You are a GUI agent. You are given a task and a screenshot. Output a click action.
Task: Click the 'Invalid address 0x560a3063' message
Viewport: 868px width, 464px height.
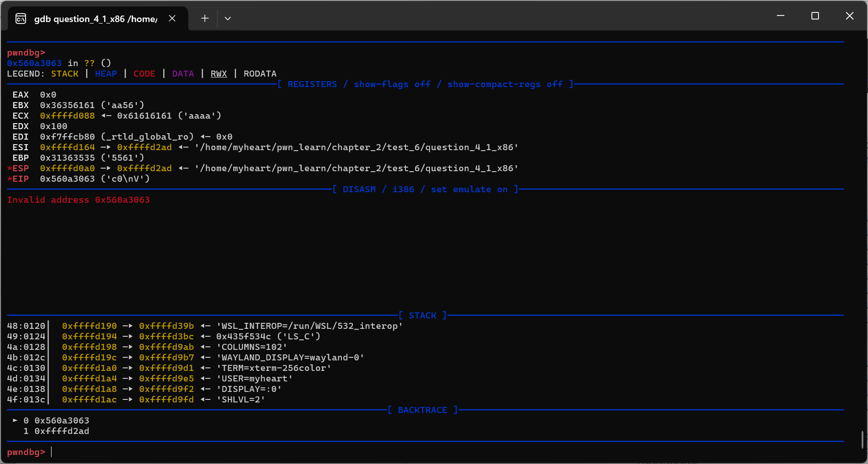(79, 200)
